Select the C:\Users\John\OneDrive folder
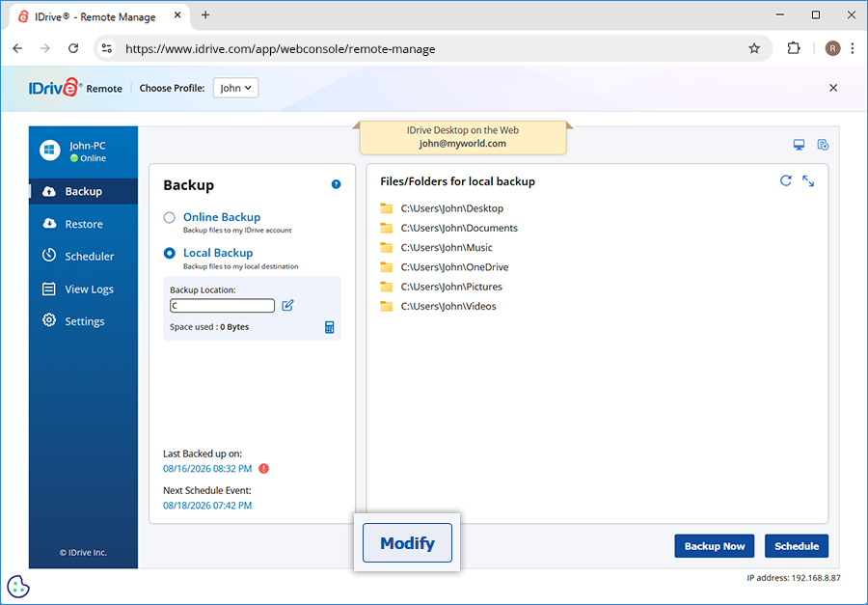Image resolution: width=868 pixels, height=605 pixels. (x=444, y=267)
